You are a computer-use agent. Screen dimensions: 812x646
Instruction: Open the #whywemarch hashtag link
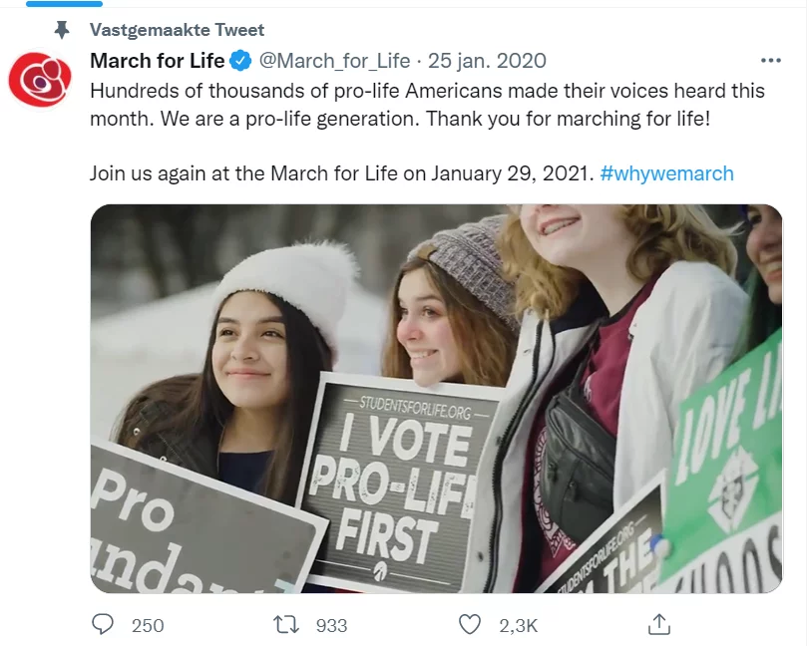tap(666, 173)
